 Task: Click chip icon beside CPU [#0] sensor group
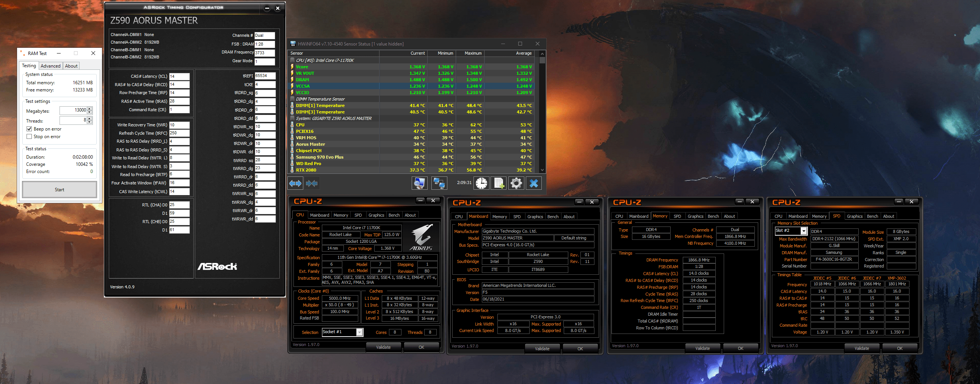[292, 60]
